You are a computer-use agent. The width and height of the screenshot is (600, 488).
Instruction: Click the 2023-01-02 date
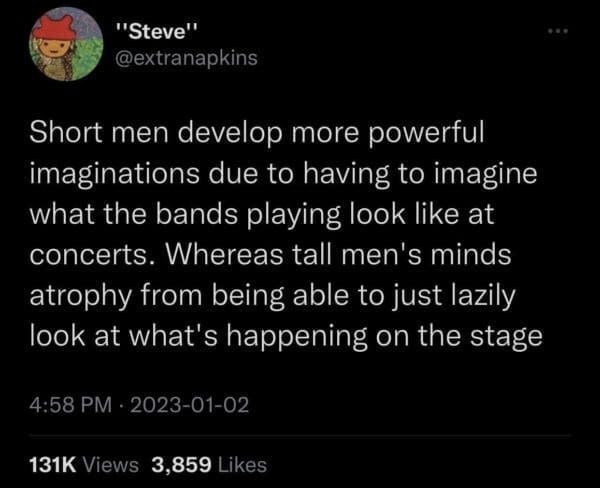[190, 405]
